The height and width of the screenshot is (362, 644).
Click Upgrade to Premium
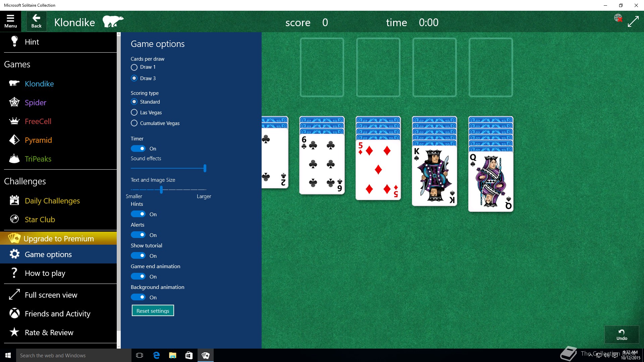pyautogui.click(x=58, y=238)
